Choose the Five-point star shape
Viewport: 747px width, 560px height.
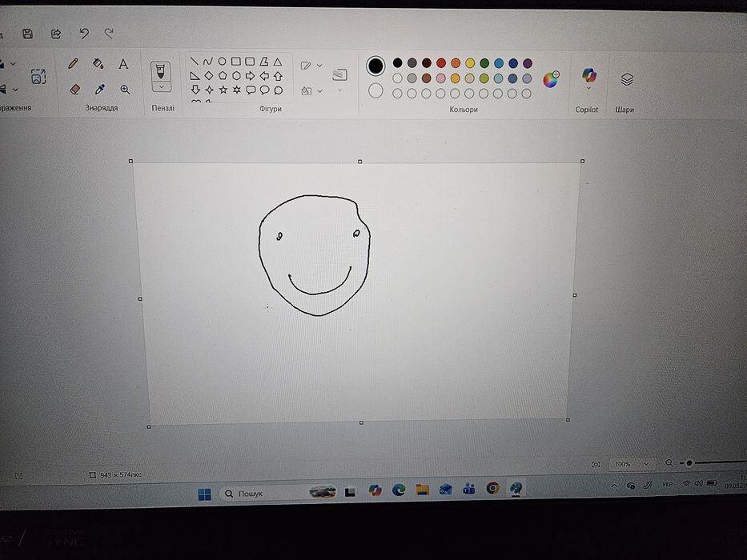223,90
